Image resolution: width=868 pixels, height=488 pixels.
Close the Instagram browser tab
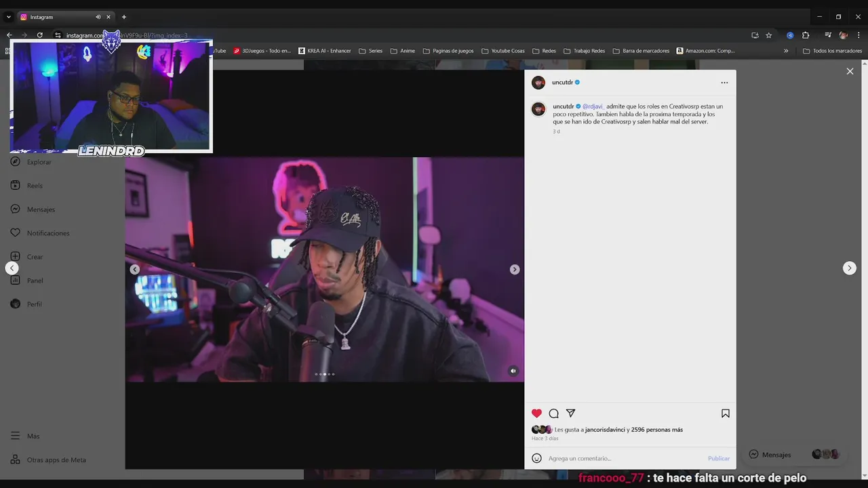(x=108, y=17)
